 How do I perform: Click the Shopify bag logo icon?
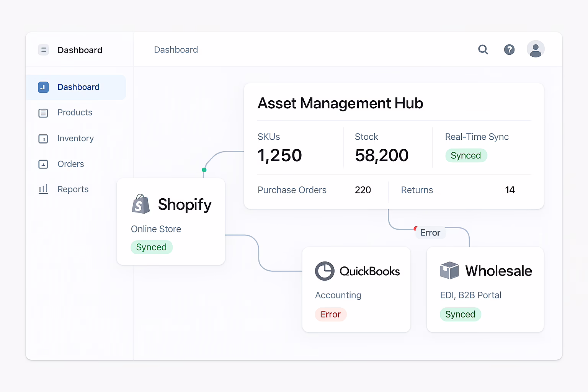coord(140,204)
